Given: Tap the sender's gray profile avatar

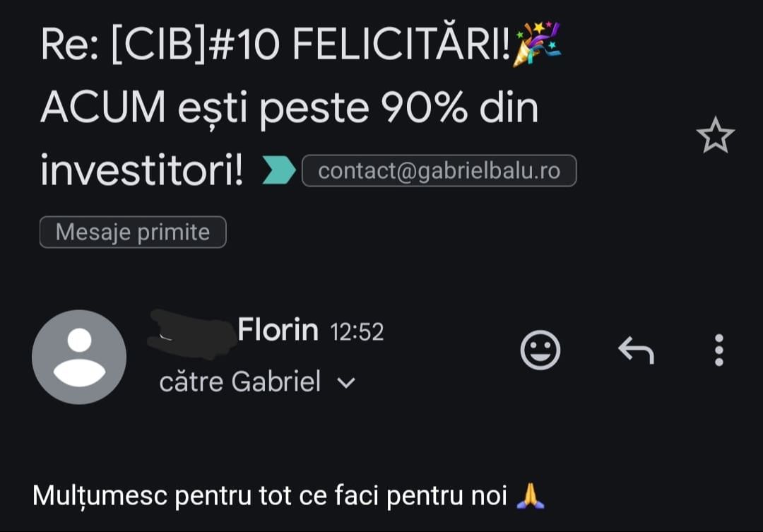Looking at the screenshot, I should (x=79, y=357).
